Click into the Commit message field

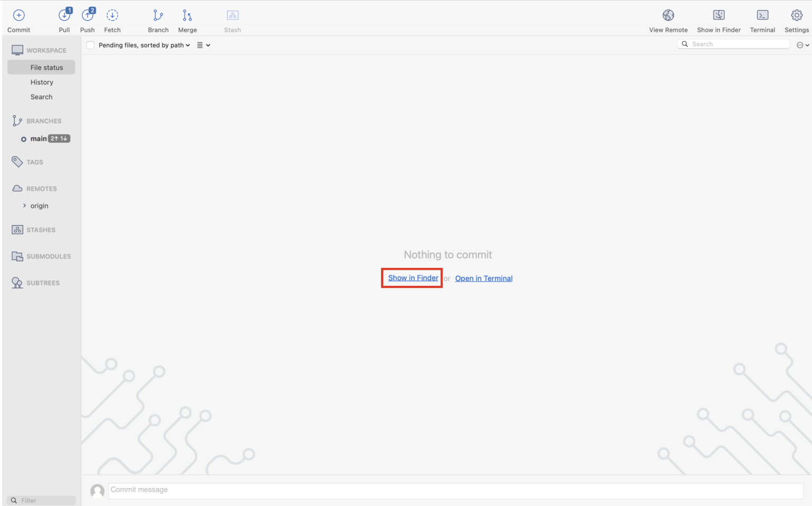coord(455,490)
